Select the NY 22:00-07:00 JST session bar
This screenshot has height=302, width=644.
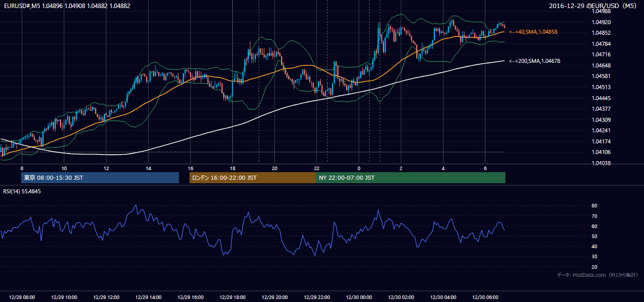411,178
